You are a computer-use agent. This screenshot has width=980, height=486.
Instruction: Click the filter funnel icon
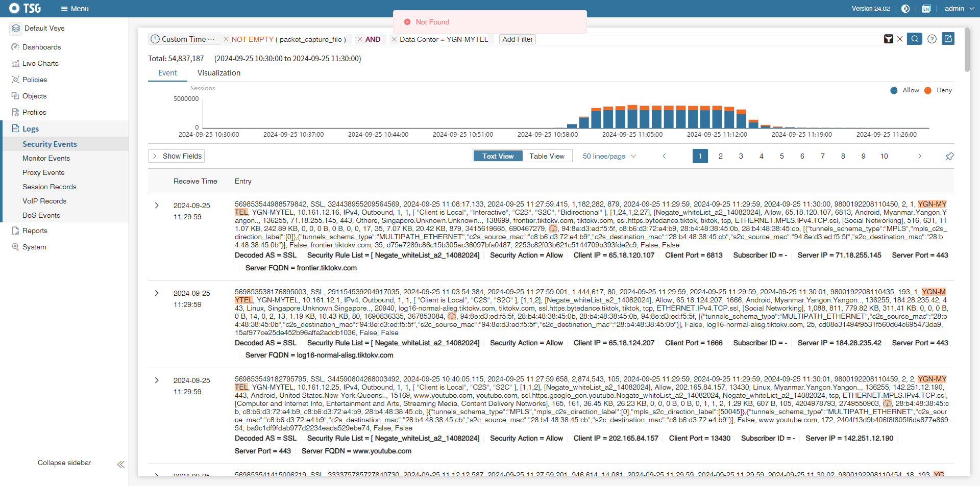point(888,39)
